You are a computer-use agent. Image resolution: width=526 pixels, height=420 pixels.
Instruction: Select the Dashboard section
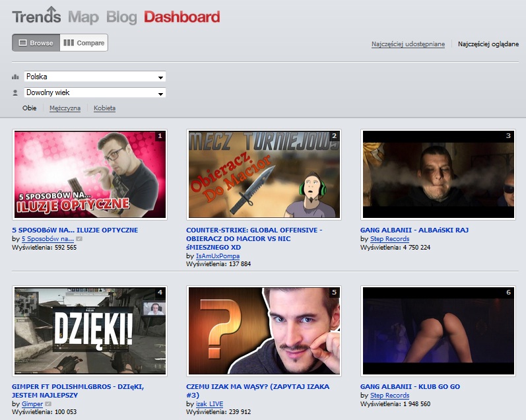(181, 17)
